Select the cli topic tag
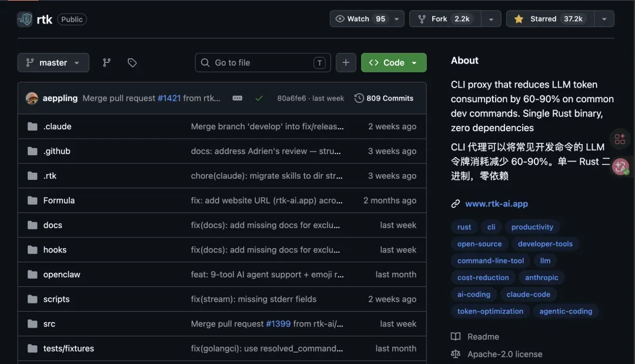Image resolution: width=635 pixels, height=364 pixels. click(x=491, y=227)
